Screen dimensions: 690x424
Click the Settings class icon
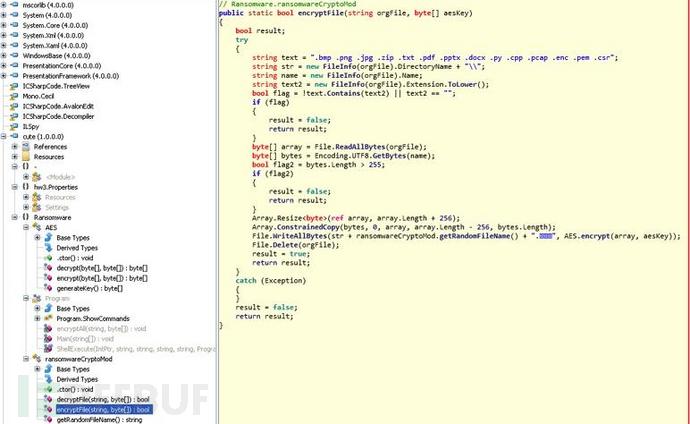click(x=37, y=207)
